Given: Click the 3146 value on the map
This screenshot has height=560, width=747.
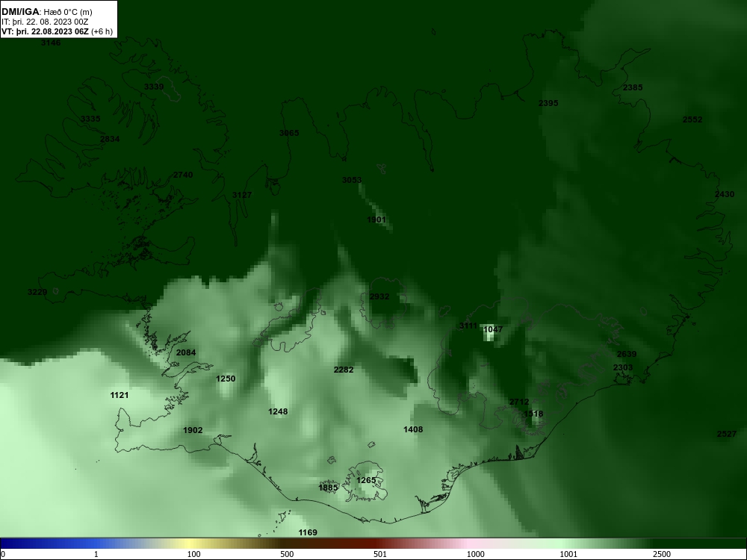Looking at the screenshot, I should [51, 43].
